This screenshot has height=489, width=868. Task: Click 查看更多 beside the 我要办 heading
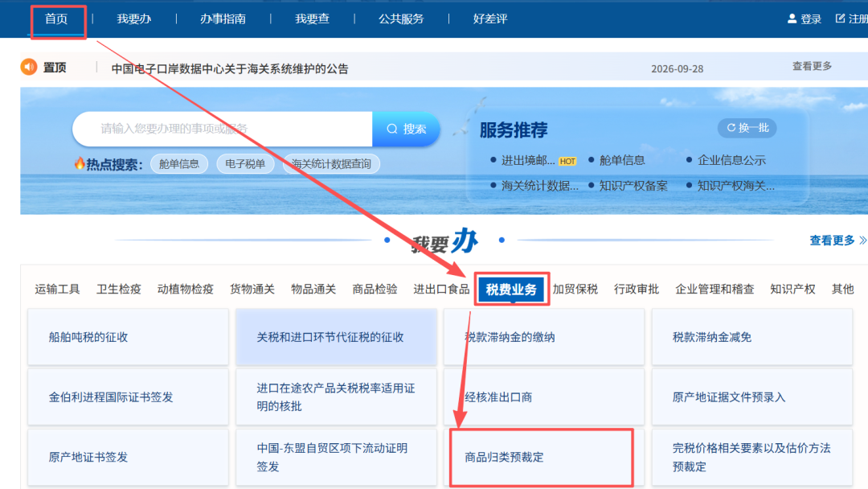[x=832, y=240]
